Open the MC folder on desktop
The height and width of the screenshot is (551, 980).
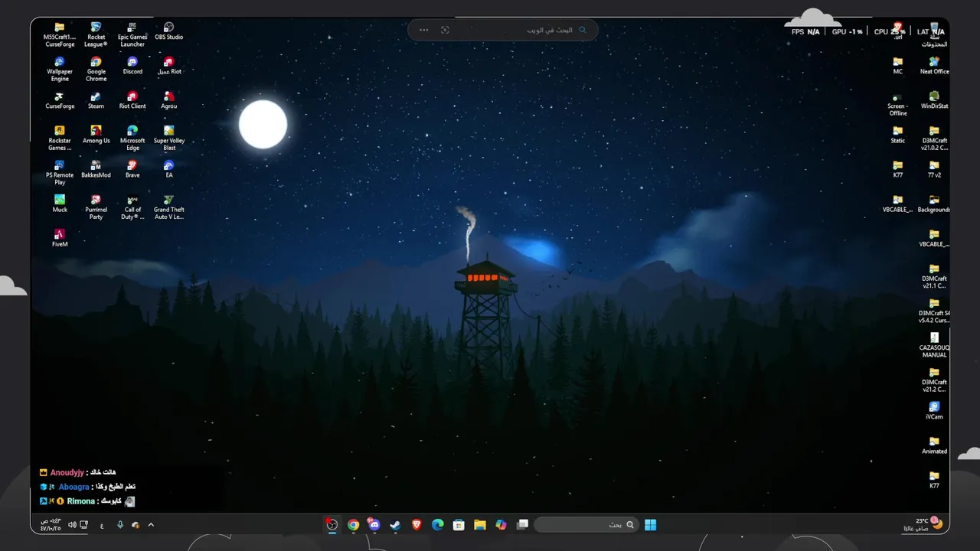898,67
